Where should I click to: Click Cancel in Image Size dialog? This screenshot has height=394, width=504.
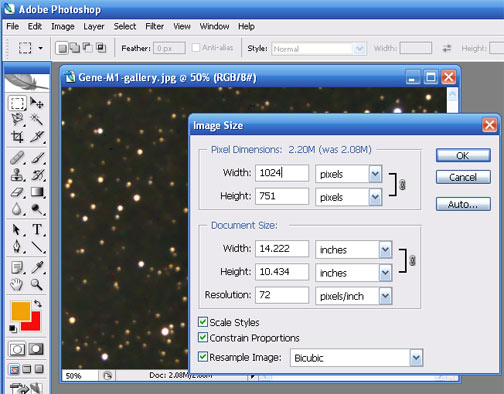463,177
